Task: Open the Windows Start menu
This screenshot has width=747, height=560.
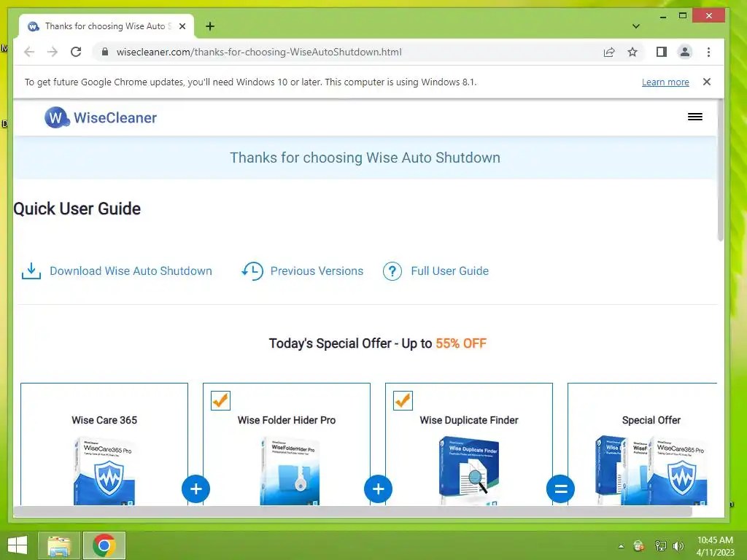Action: 18,545
